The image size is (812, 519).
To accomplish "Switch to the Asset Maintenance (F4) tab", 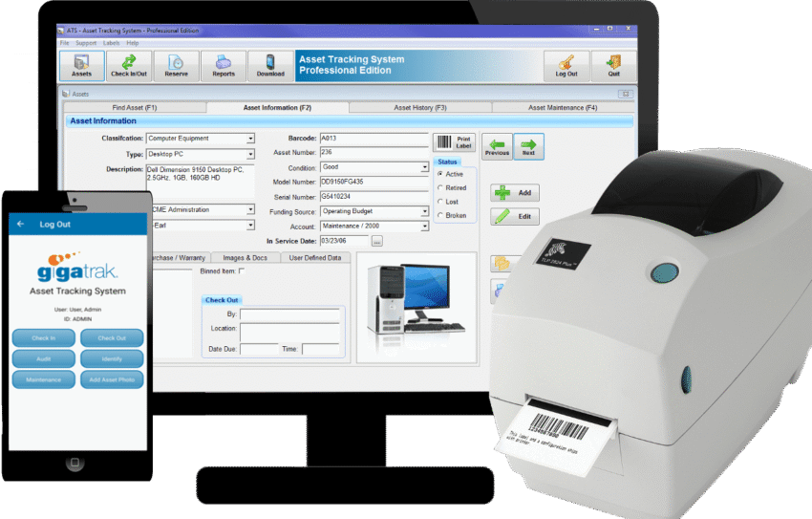I will pos(563,108).
